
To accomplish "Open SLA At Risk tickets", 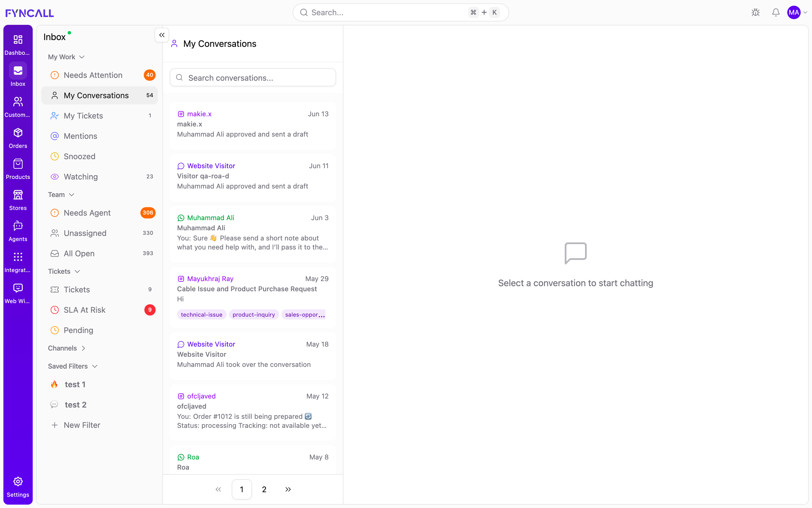I will point(99,310).
